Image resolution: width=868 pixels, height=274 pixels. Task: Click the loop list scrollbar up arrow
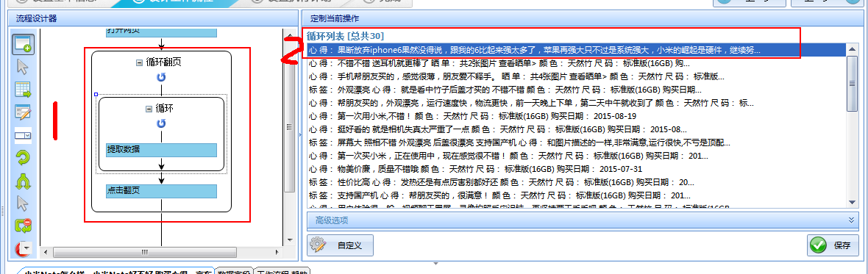(852, 48)
